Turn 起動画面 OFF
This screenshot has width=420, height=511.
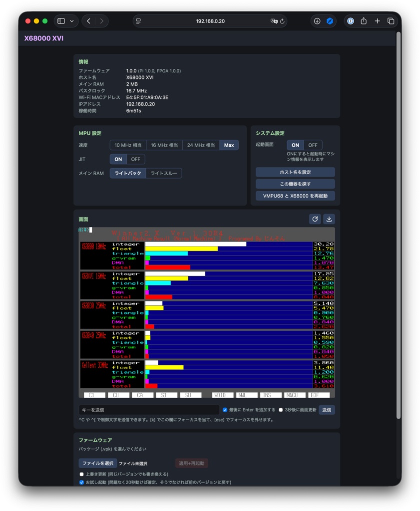(313, 145)
